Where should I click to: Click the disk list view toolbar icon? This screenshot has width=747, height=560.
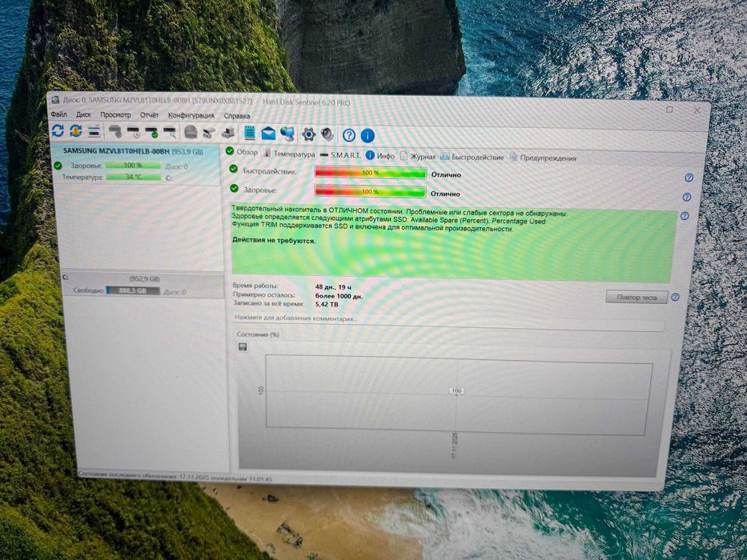94,131
